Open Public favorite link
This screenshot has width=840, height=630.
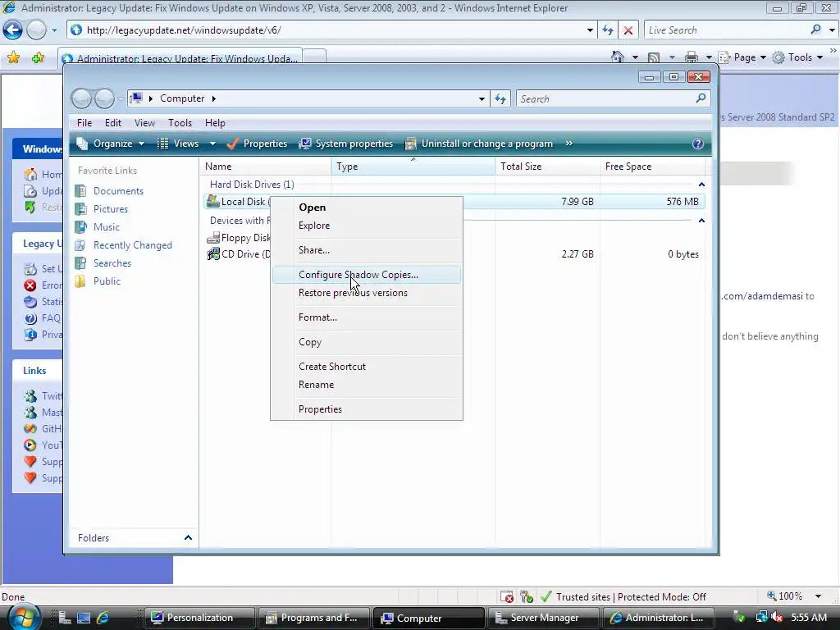tap(107, 281)
